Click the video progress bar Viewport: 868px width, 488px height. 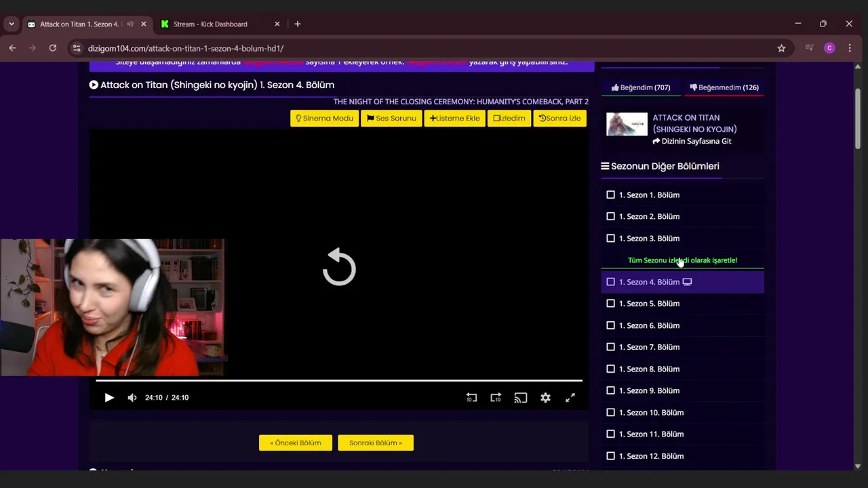tap(338, 381)
